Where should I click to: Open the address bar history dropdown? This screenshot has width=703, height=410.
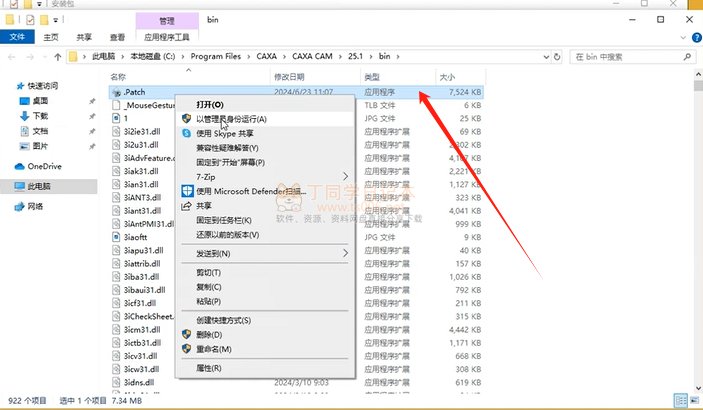546,57
